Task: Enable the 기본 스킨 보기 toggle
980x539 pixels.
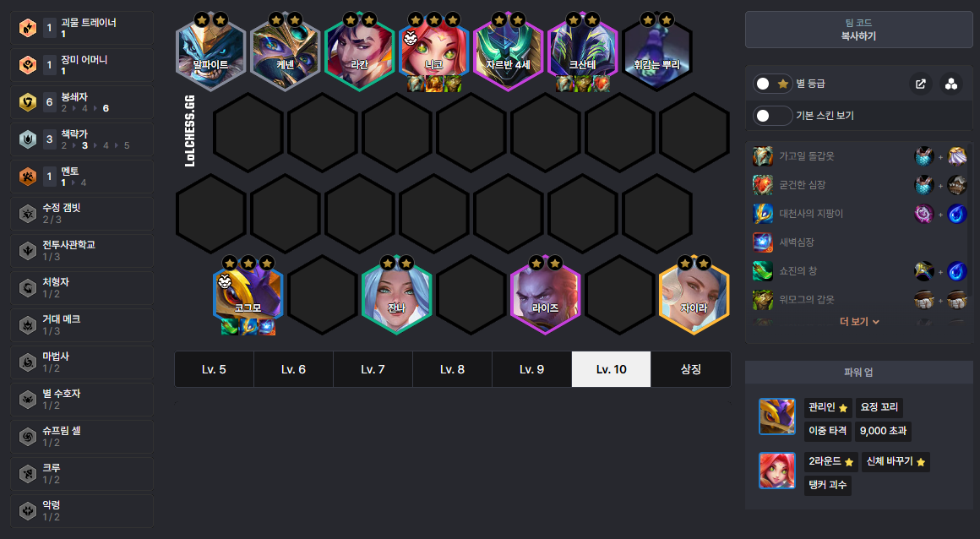Action: point(772,116)
